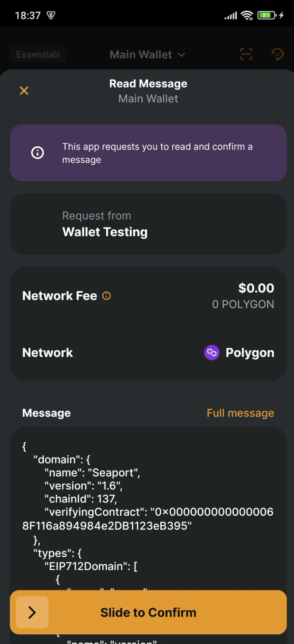Open the support assistant icon top right
The width and height of the screenshot is (294, 644).
[278, 54]
